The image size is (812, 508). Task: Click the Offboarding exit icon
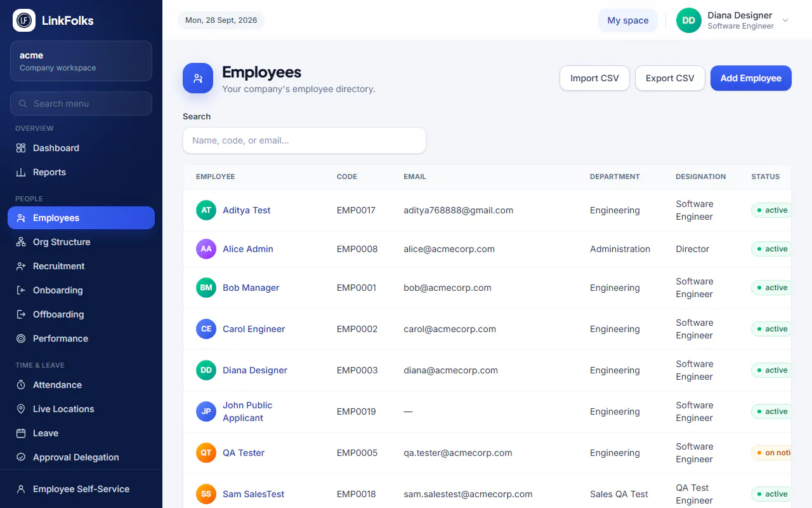(21, 314)
